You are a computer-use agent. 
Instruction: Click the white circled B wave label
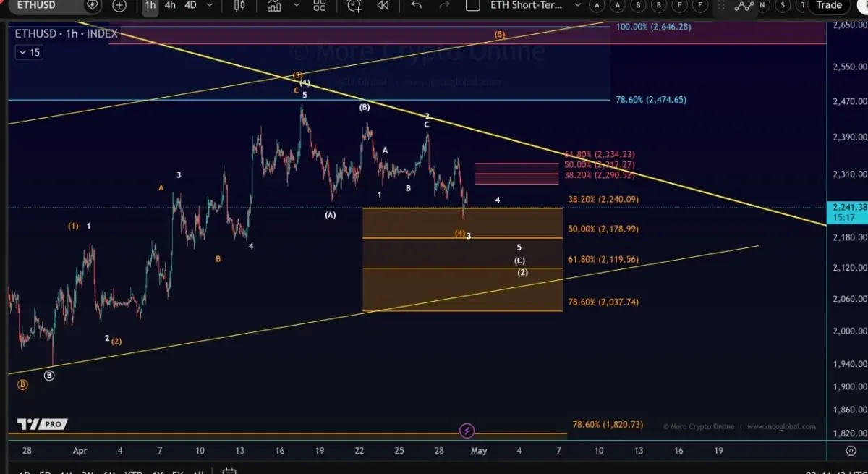point(49,376)
